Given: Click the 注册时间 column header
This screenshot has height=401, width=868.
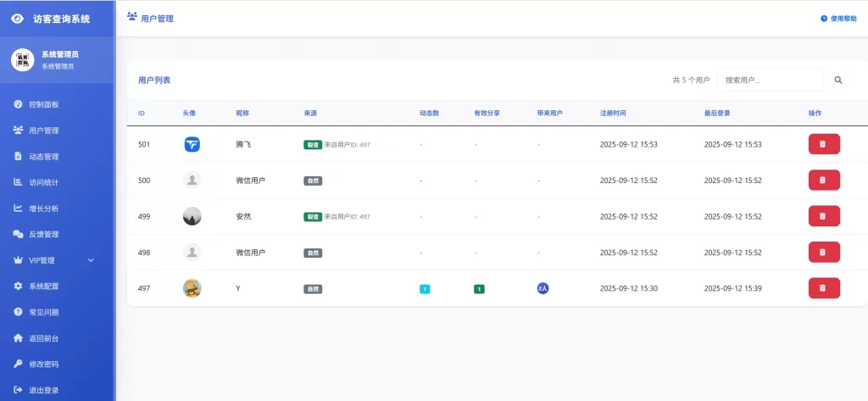Looking at the screenshot, I should (613, 113).
